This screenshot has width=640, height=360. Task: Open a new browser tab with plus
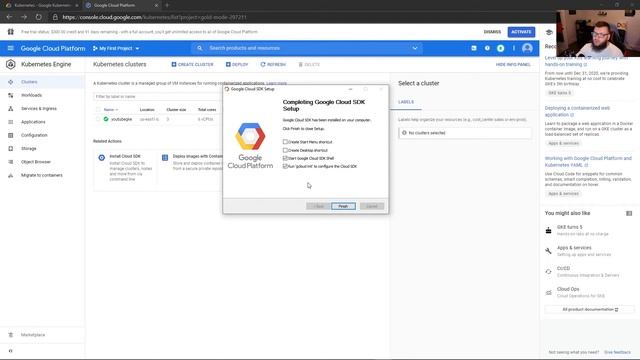tap(167, 5)
